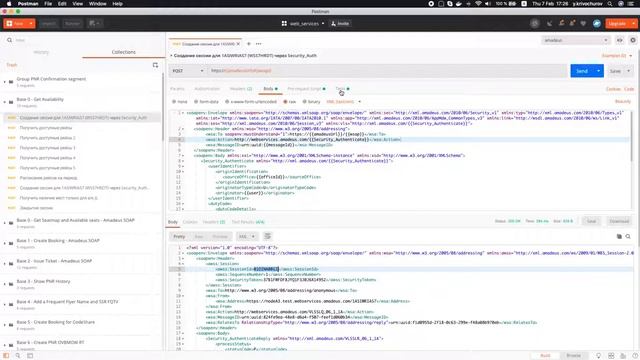The height and width of the screenshot is (360, 640).
Task: Close the open request tab
Action: point(238,44)
